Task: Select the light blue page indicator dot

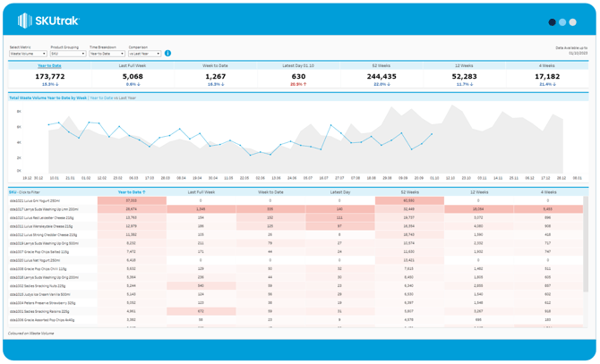Action: [562, 22]
